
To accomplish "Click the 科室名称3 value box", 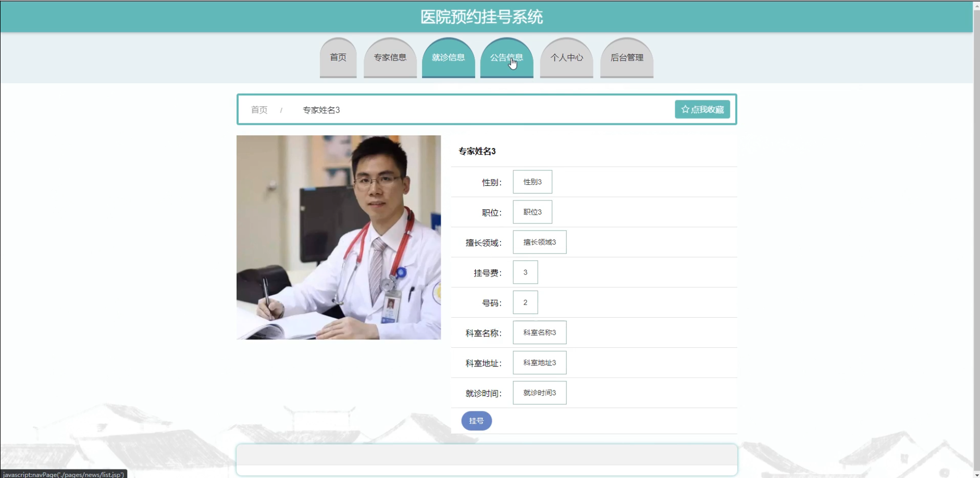I will (539, 332).
